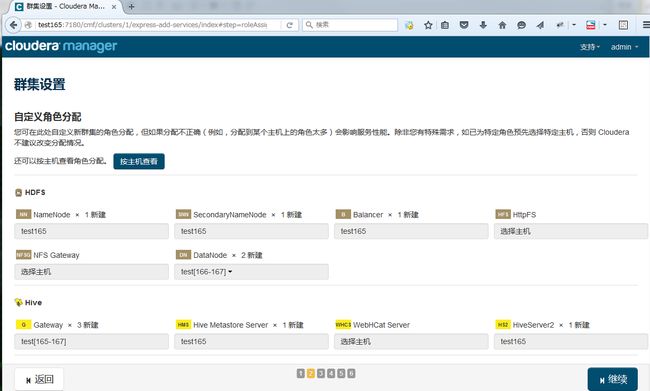Choose a host for NFS Gateway
650x391 pixels.
[x=91, y=272]
